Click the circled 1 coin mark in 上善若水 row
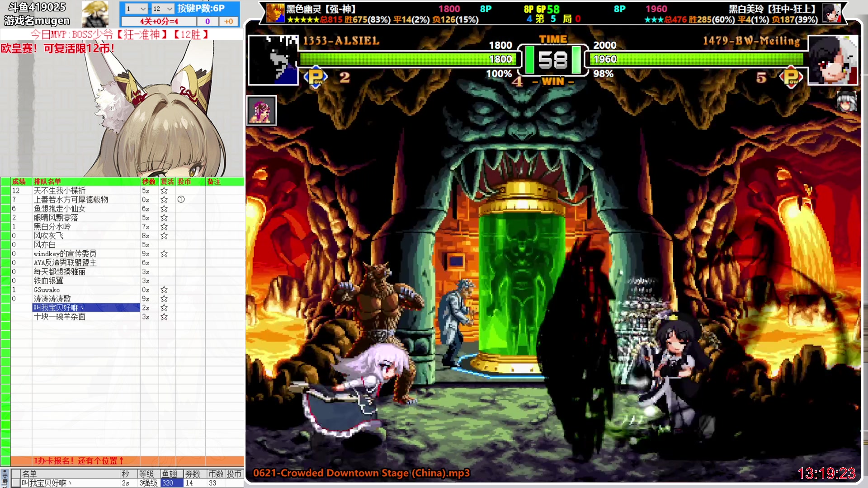Viewport: 868px width, 488px height. 181,199
